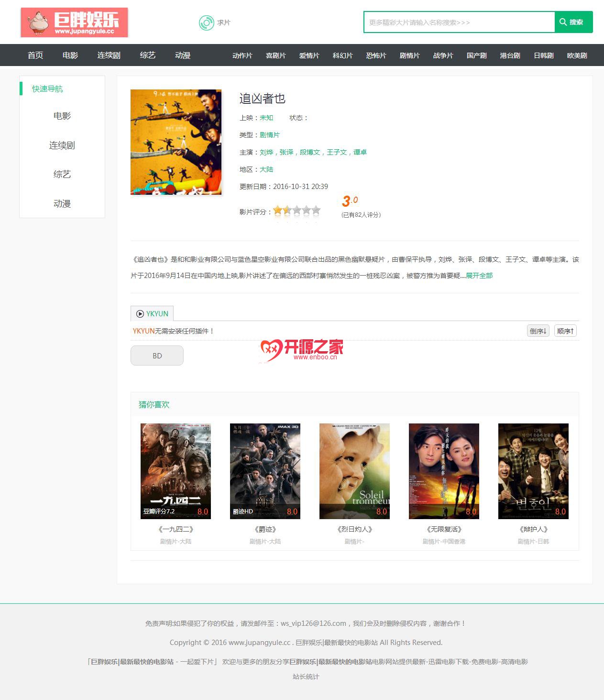Click the 追凶者也 movie poster

pos(176,142)
